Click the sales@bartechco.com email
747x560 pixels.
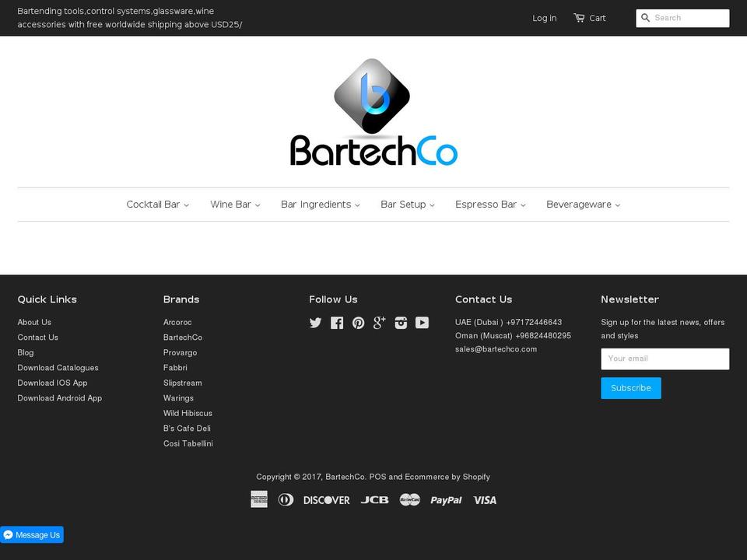(x=496, y=349)
